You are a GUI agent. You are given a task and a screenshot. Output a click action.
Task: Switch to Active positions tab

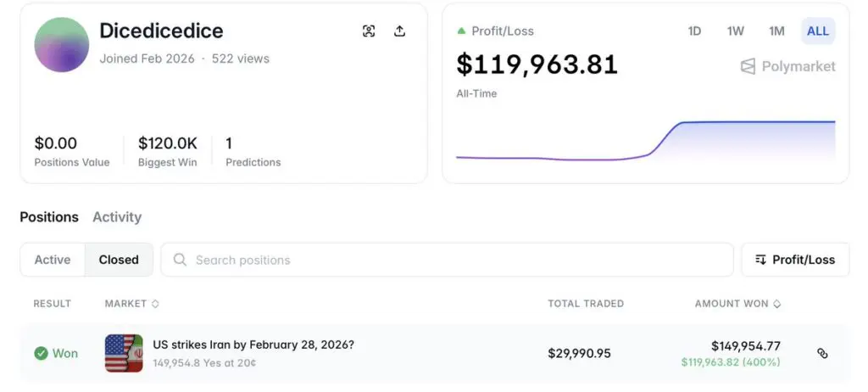point(53,260)
